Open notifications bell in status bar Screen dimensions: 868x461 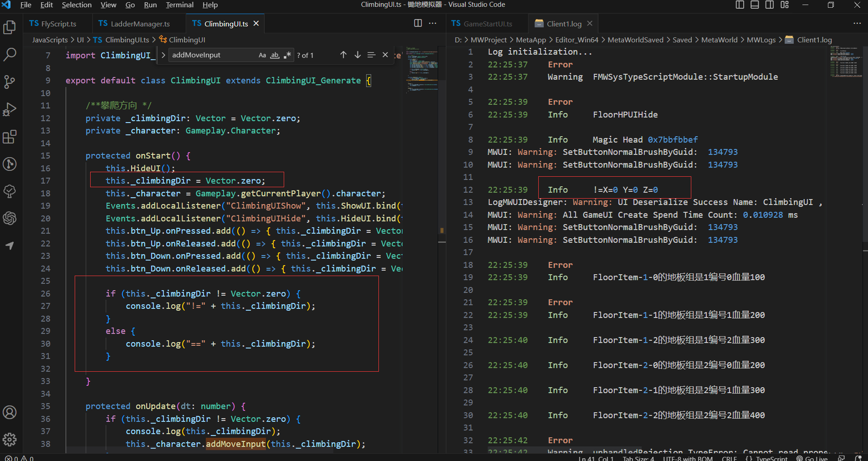[858, 458]
